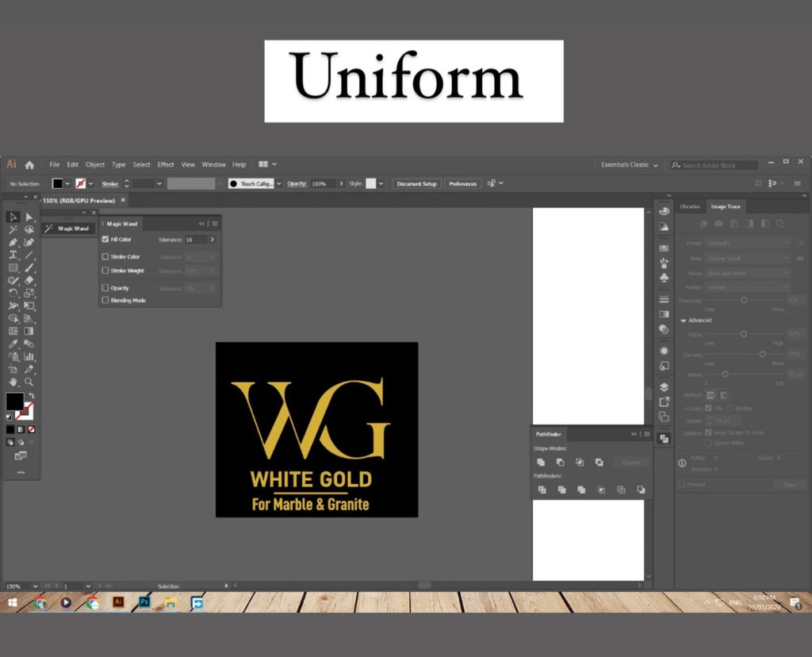Pick the Magic Wand tool in toolbar

pyautogui.click(x=13, y=229)
